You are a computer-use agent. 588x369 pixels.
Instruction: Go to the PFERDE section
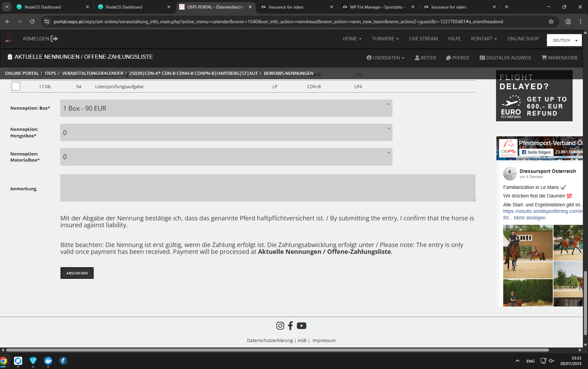(458, 58)
